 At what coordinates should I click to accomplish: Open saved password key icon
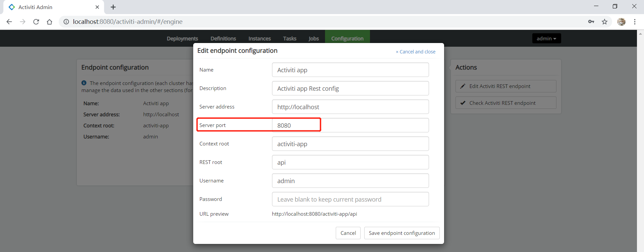[591, 22]
